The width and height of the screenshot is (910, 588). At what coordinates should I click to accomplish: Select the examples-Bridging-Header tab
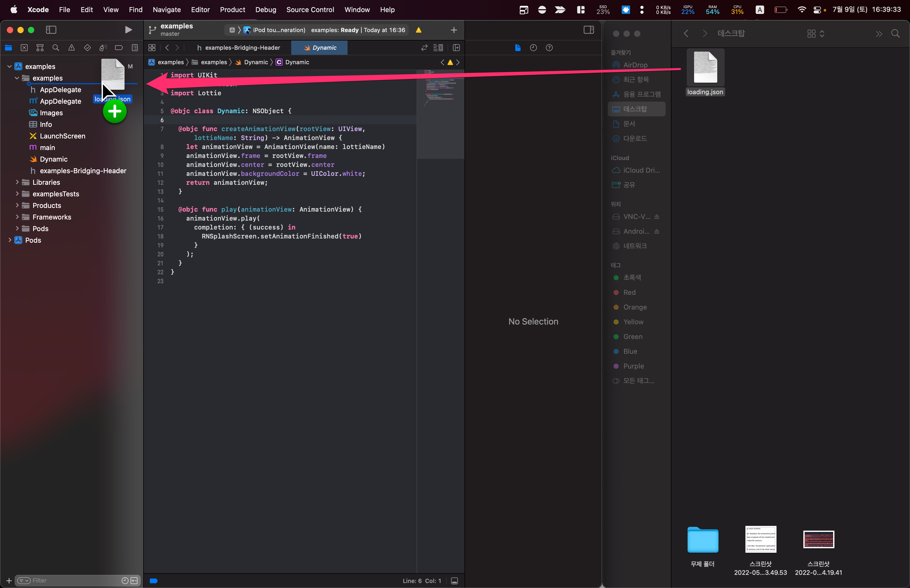coord(241,47)
